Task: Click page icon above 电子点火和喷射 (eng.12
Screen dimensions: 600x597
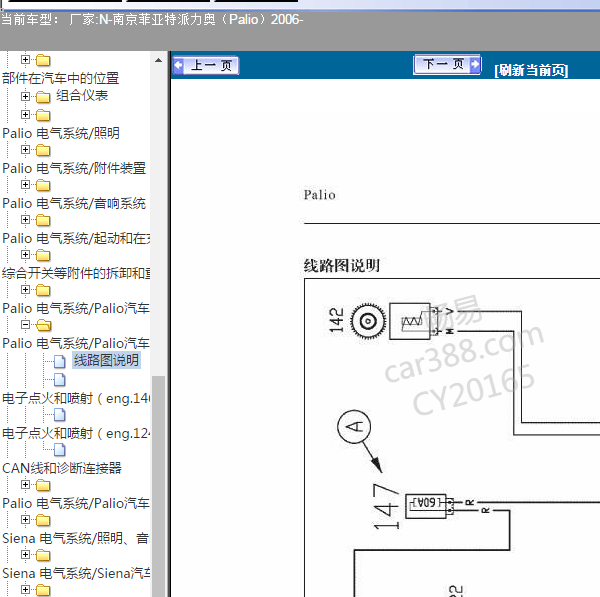Action: [x=60, y=415]
